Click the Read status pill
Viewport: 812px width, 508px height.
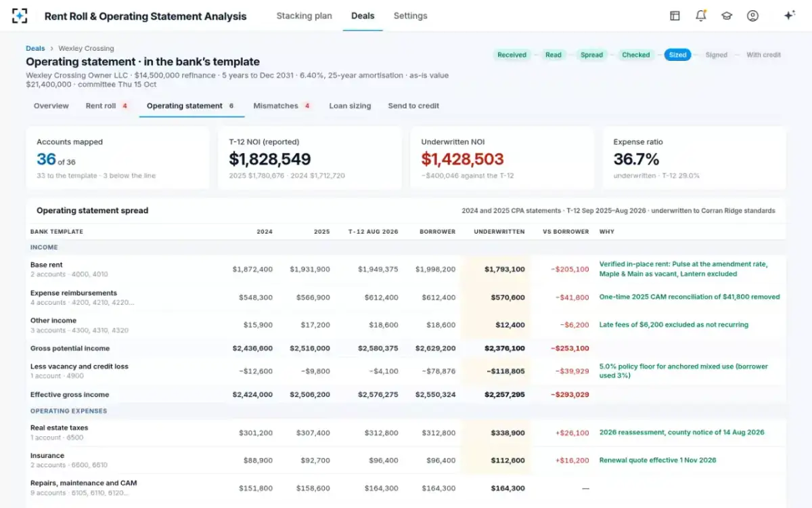[x=554, y=55]
